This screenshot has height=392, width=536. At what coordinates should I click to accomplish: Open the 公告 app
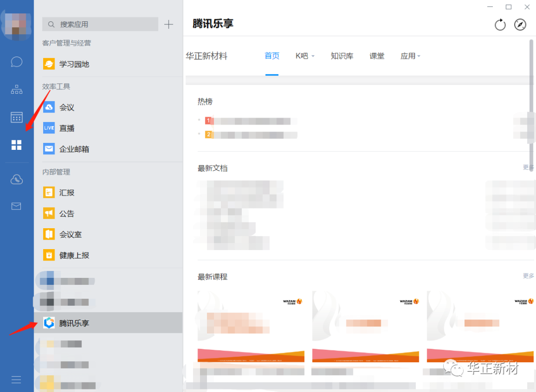click(109, 213)
